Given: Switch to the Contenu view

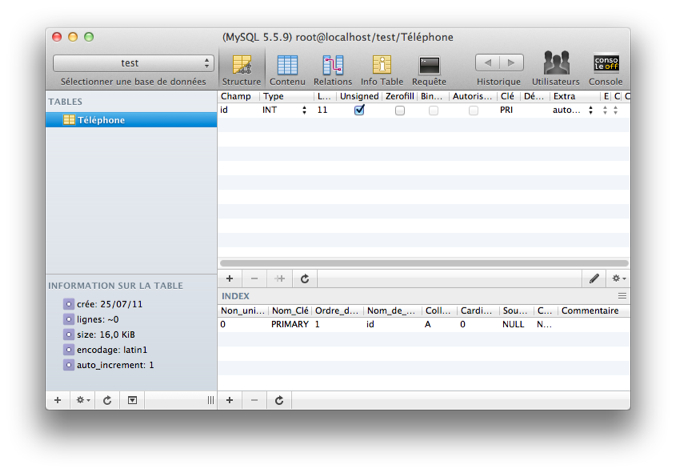Looking at the screenshot, I should click(287, 70).
